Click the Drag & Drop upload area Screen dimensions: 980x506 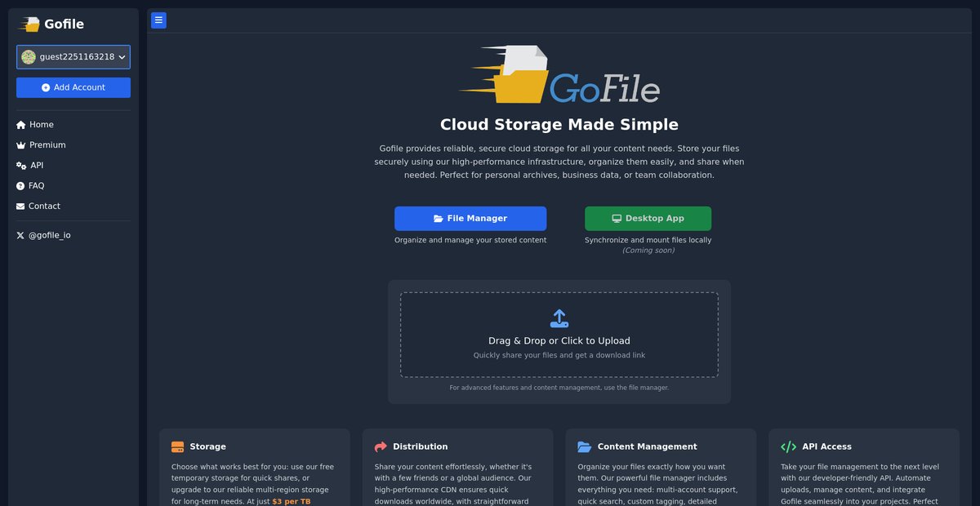click(559, 335)
